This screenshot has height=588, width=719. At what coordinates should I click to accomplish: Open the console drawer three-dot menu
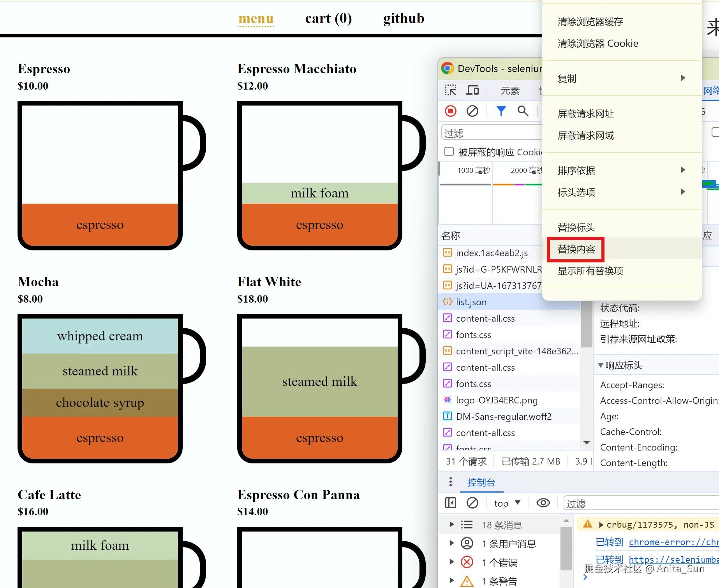(451, 482)
